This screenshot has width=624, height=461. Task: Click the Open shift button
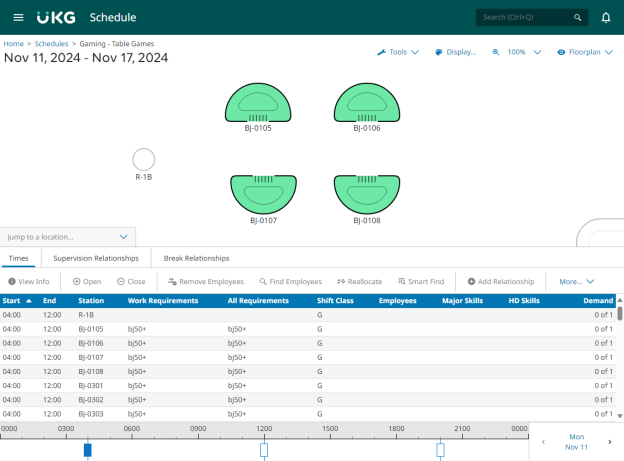click(87, 281)
